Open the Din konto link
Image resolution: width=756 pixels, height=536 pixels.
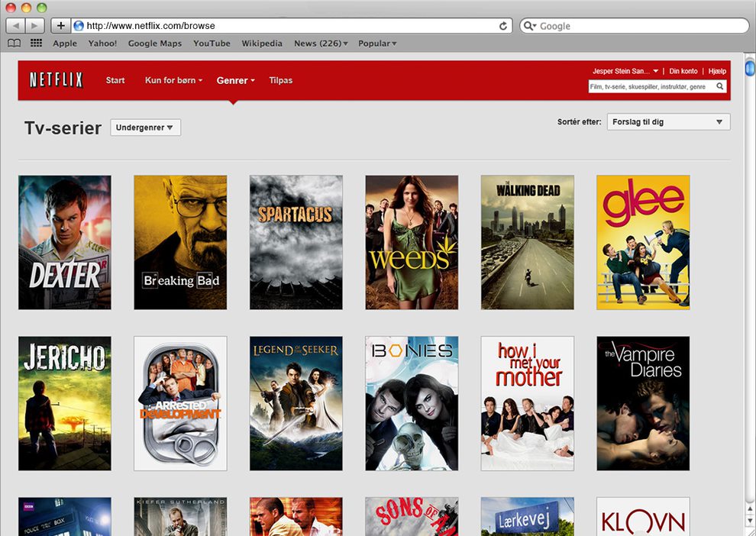[683, 71]
